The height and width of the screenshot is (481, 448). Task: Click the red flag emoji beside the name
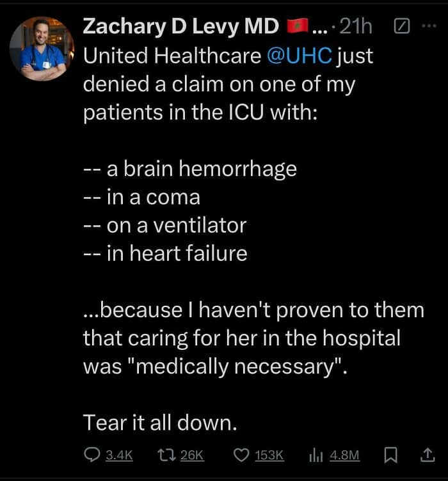[x=298, y=26]
